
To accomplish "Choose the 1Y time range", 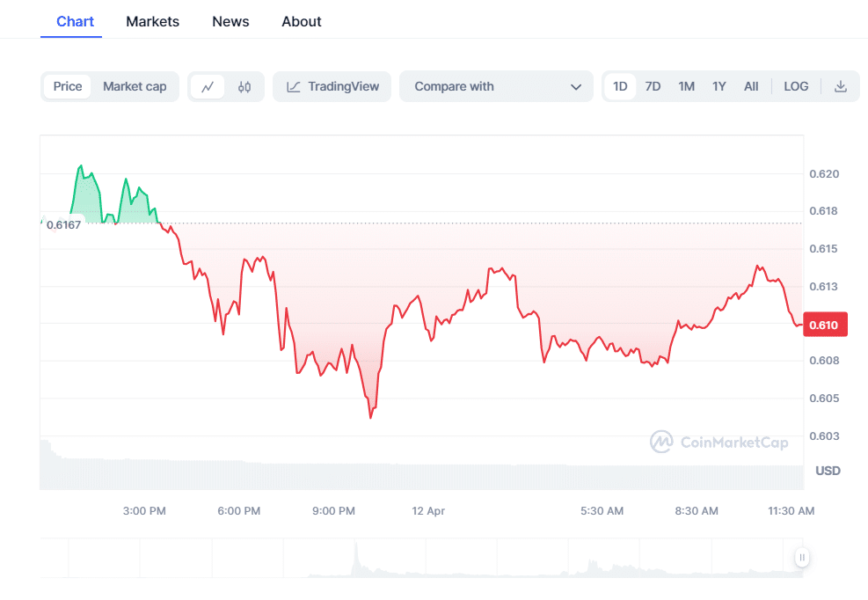I will point(718,86).
